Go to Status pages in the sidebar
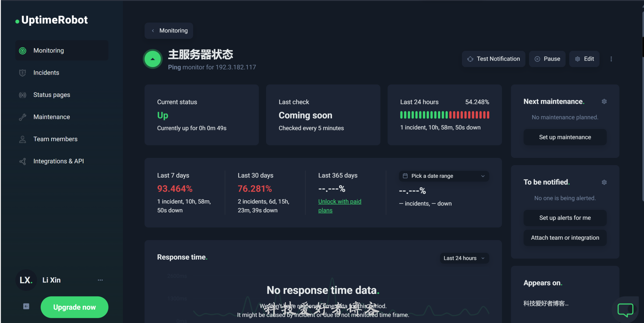The image size is (644, 323). point(52,95)
